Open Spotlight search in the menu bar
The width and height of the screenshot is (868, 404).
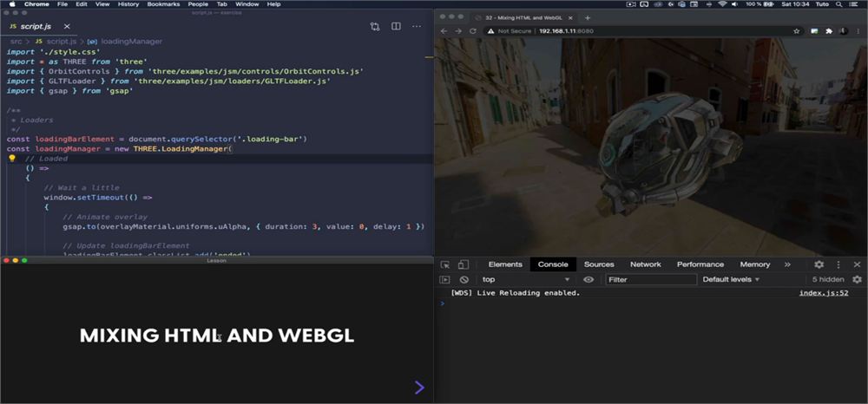[x=838, y=3]
